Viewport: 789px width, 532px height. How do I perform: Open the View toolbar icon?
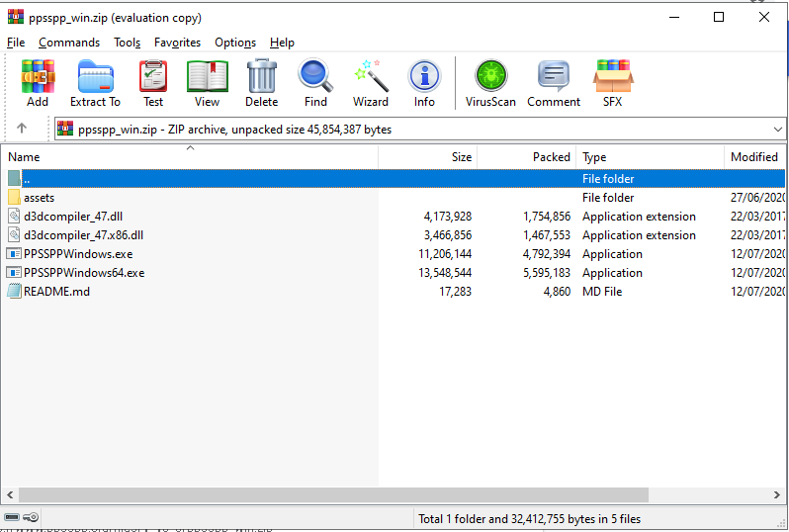coord(207,83)
